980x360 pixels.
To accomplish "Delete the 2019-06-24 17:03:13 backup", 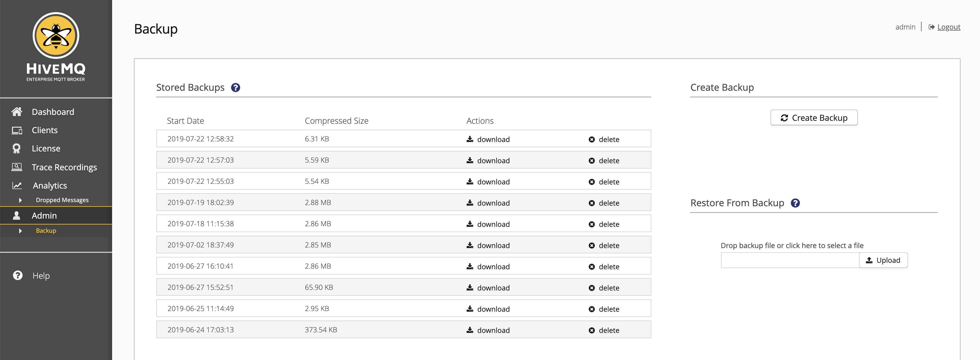I will (604, 331).
